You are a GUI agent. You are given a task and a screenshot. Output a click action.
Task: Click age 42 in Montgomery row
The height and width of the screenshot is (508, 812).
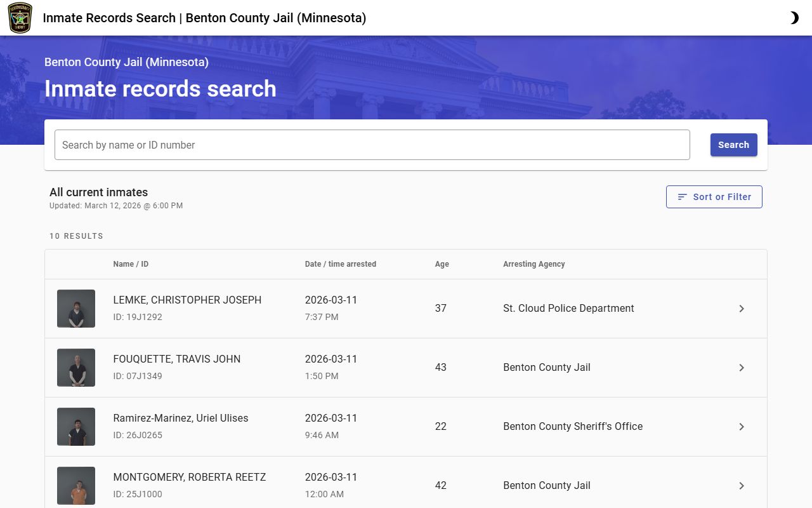click(441, 485)
